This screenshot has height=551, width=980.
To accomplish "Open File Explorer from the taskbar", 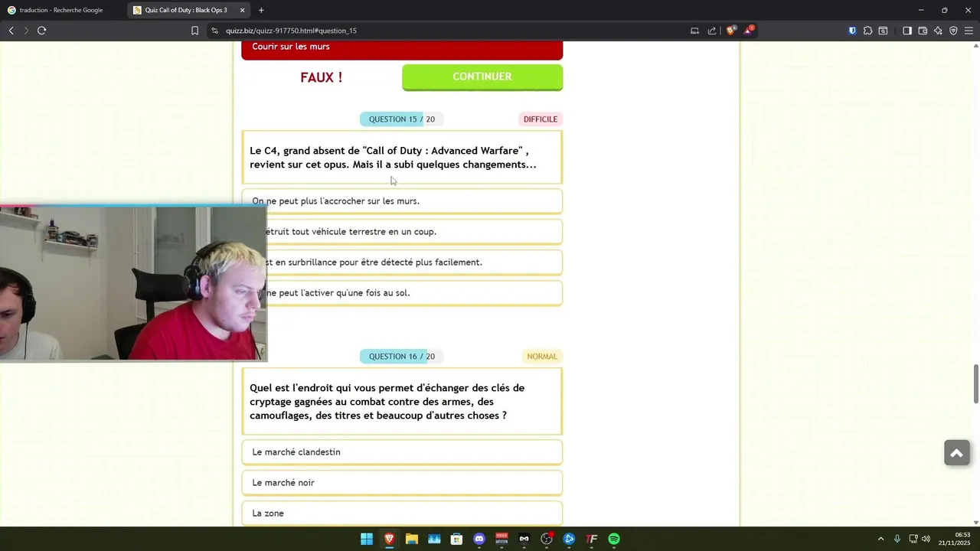I will point(412,539).
